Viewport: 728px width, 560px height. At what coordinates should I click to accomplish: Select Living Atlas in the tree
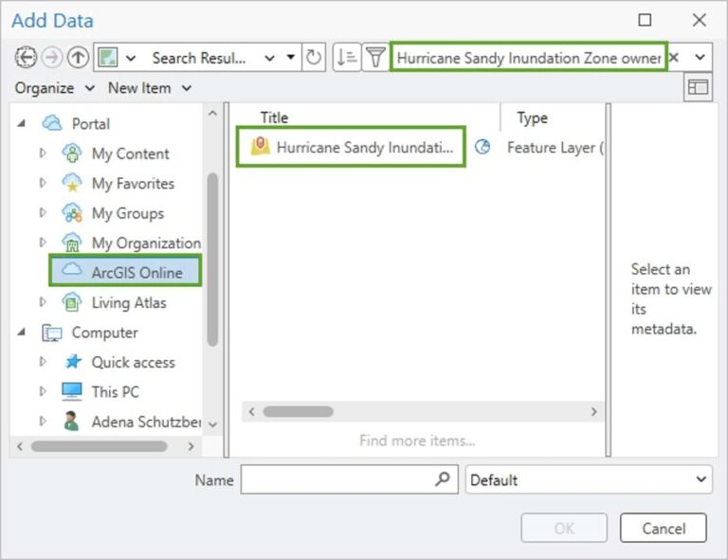point(129,302)
